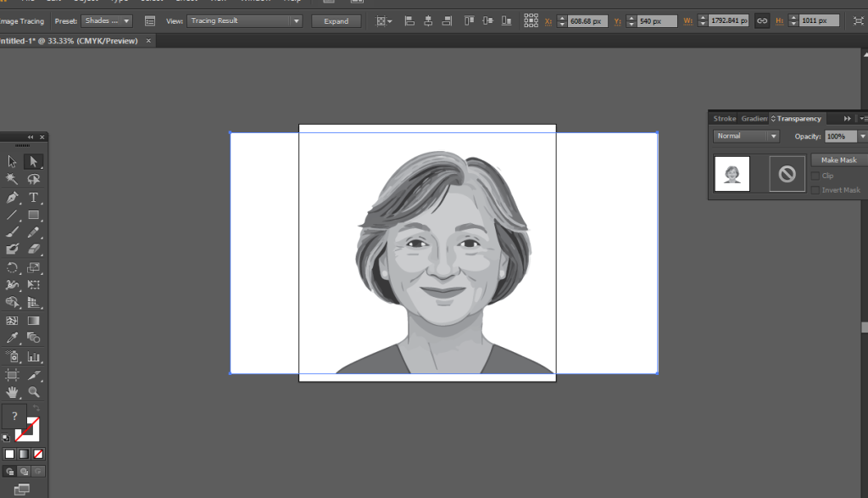Reset default fill and stroke

tap(6, 438)
